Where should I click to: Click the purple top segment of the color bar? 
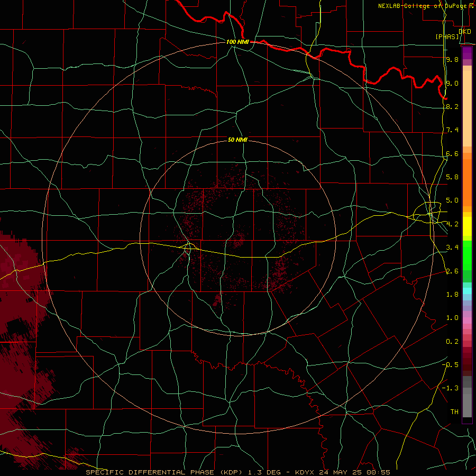click(467, 53)
